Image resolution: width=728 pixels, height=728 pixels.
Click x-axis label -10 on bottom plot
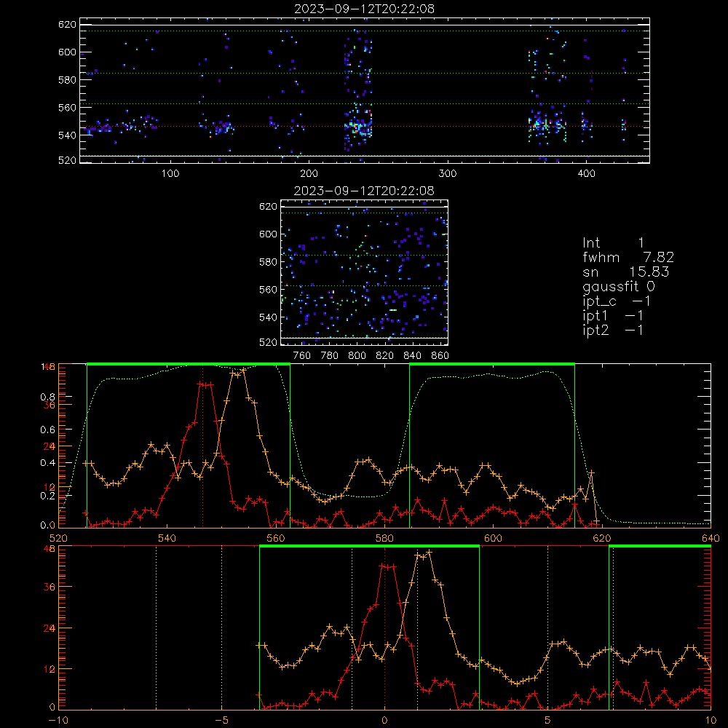(x=58, y=721)
